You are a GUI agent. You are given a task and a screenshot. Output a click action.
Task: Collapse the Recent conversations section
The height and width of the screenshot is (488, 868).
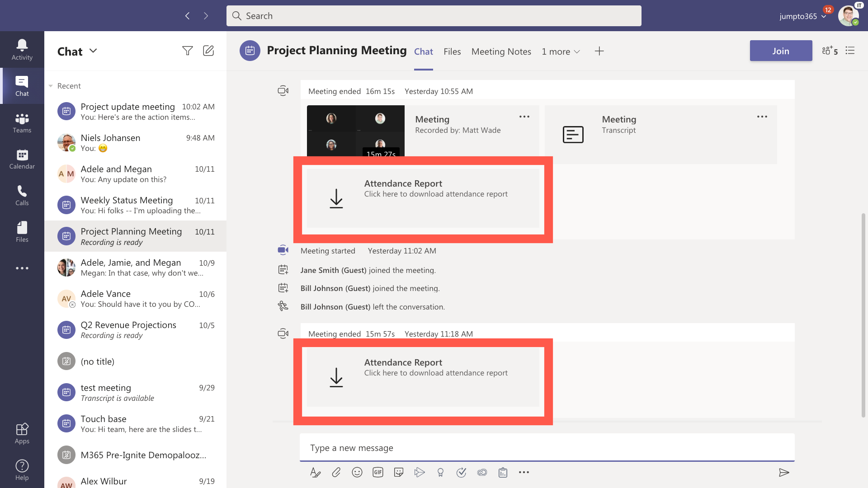click(51, 85)
